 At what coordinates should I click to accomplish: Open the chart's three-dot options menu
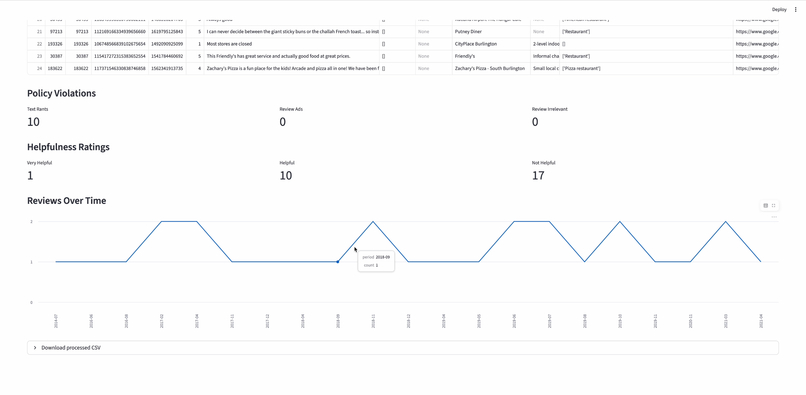[774, 217]
